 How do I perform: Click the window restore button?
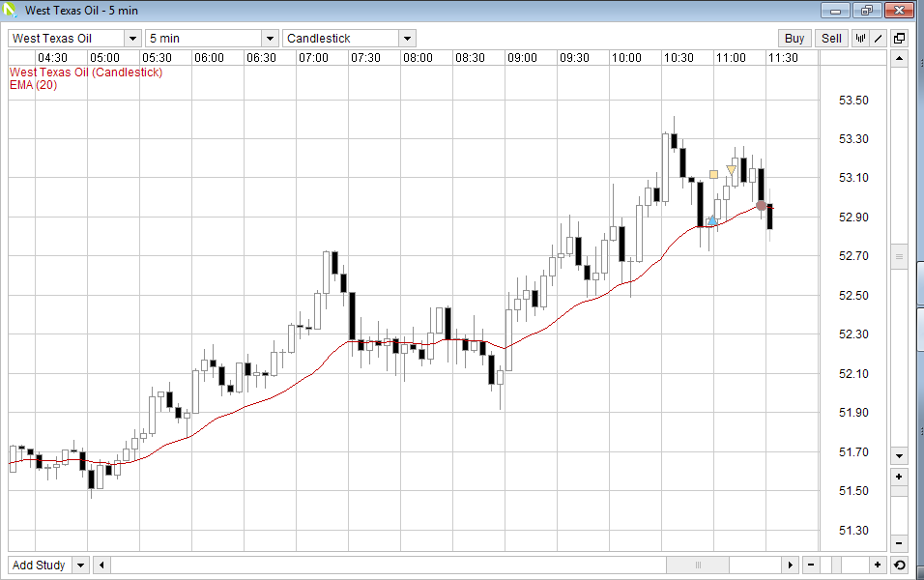866,10
